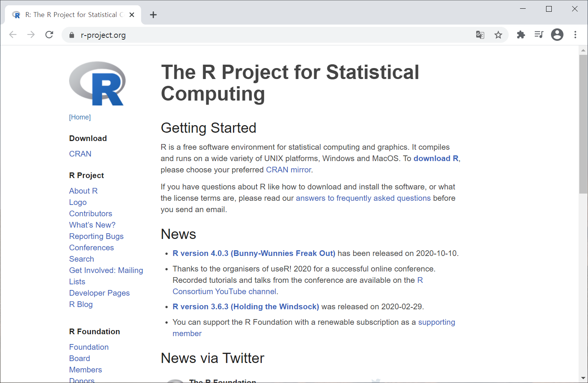Open the [Home] link

(x=80, y=117)
